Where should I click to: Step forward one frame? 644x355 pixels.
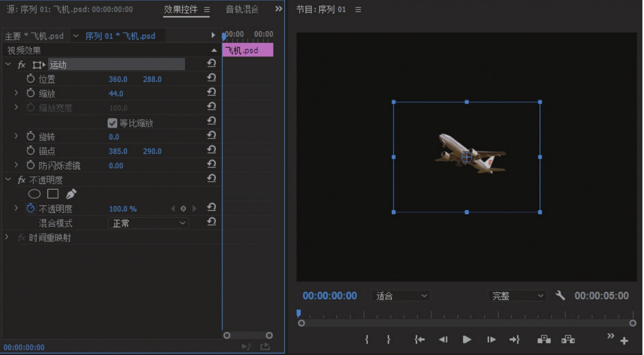pos(491,340)
